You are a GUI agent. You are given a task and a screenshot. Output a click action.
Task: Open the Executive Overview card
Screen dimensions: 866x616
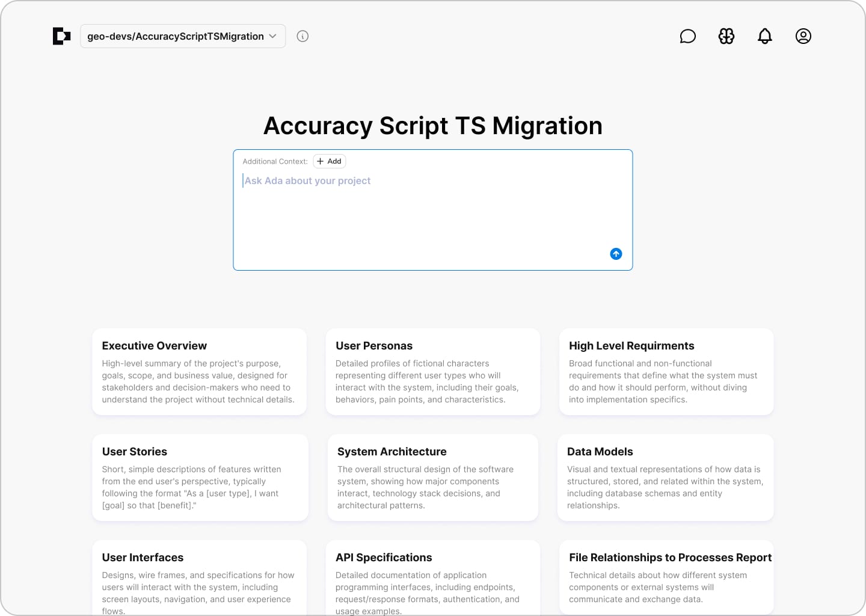click(x=199, y=371)
